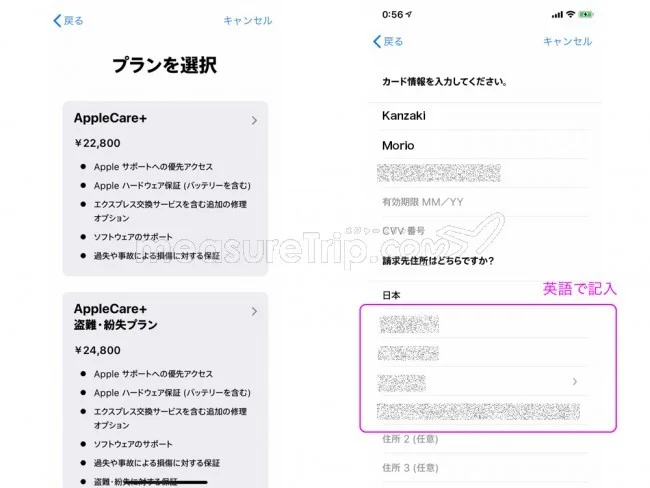Edit the Morio first name field
The image size is (650, 488).
[x=485, y=145]
